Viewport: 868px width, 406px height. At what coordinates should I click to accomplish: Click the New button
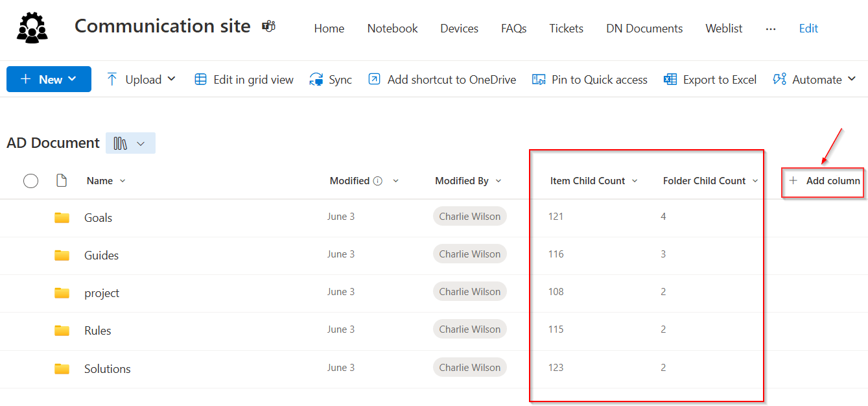49,78
